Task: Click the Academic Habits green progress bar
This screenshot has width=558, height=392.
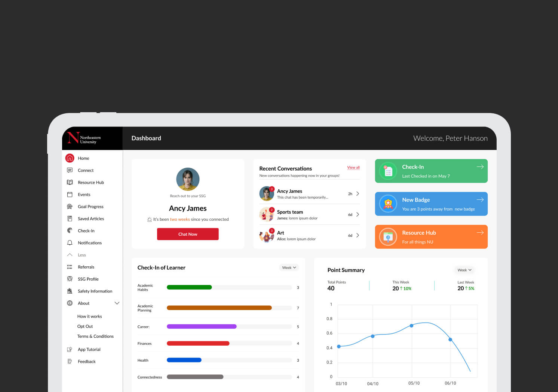Action: pos(189,287)
